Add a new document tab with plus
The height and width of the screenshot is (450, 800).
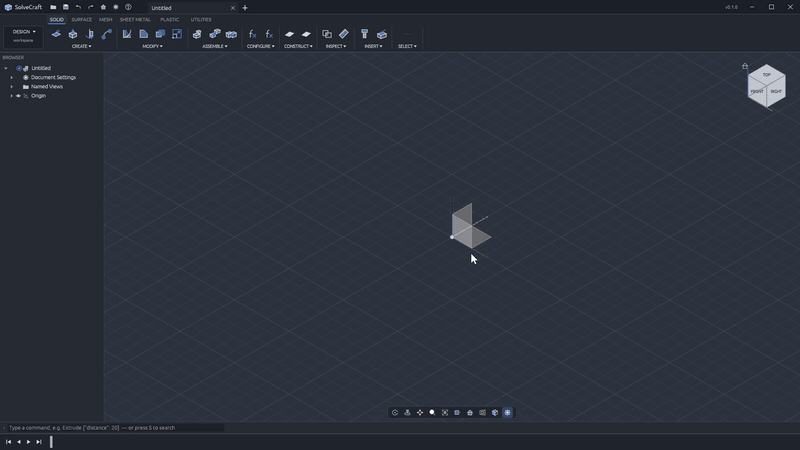(245, 8)
